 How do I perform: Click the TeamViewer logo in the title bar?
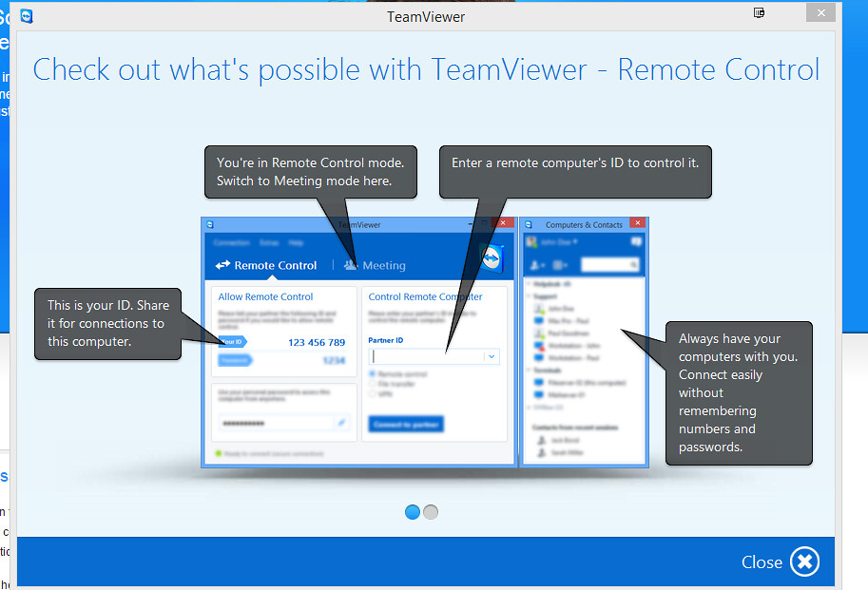pyautogui.click(x=26, y=16)
